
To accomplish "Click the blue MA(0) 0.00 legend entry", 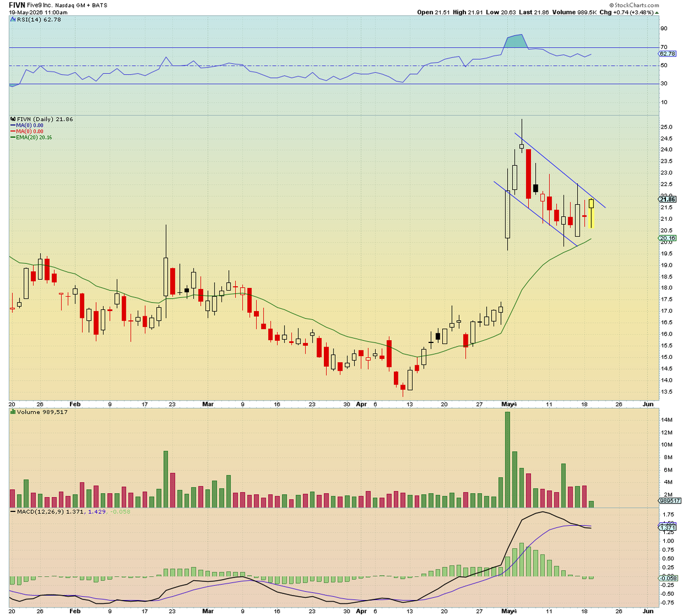I will click(30, 126).
